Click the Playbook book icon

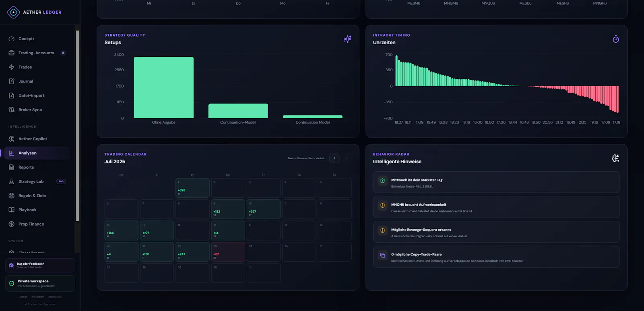pos(11,210)
